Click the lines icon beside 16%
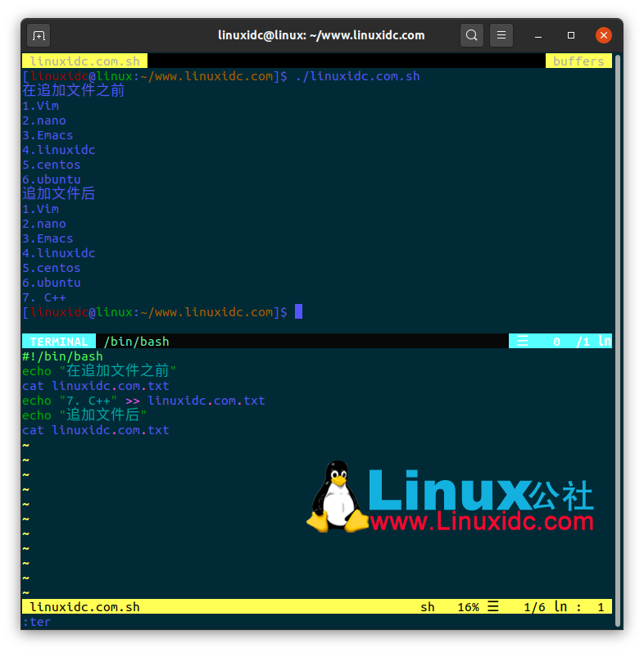Viewport: 644px width, 653px height. point(493,607)
